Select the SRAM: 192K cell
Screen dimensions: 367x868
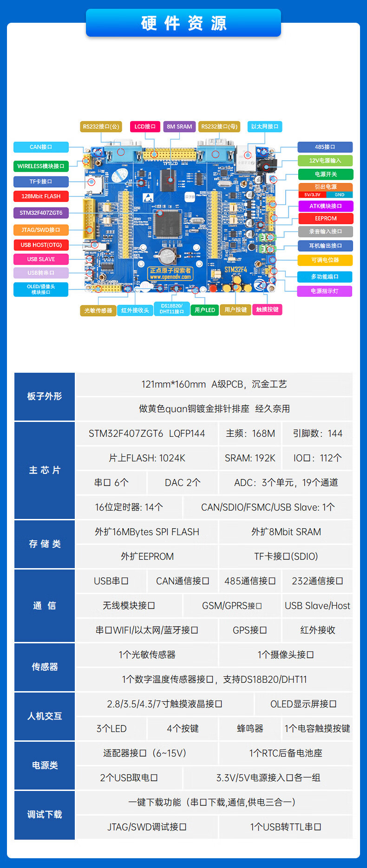[x=250, y=458]
